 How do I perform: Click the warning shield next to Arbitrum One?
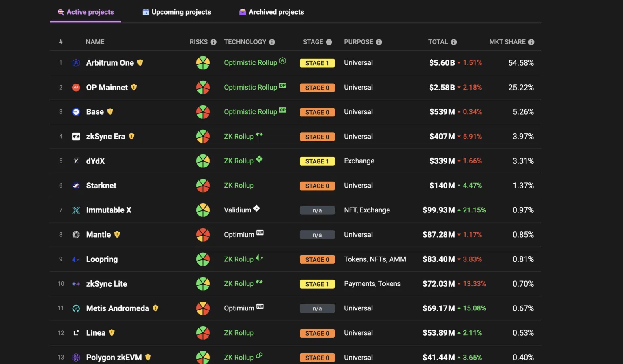tap(140, 62)
